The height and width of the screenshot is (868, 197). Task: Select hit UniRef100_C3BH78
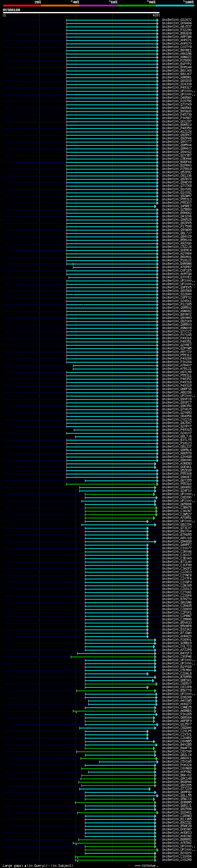(x=177, y=507)
